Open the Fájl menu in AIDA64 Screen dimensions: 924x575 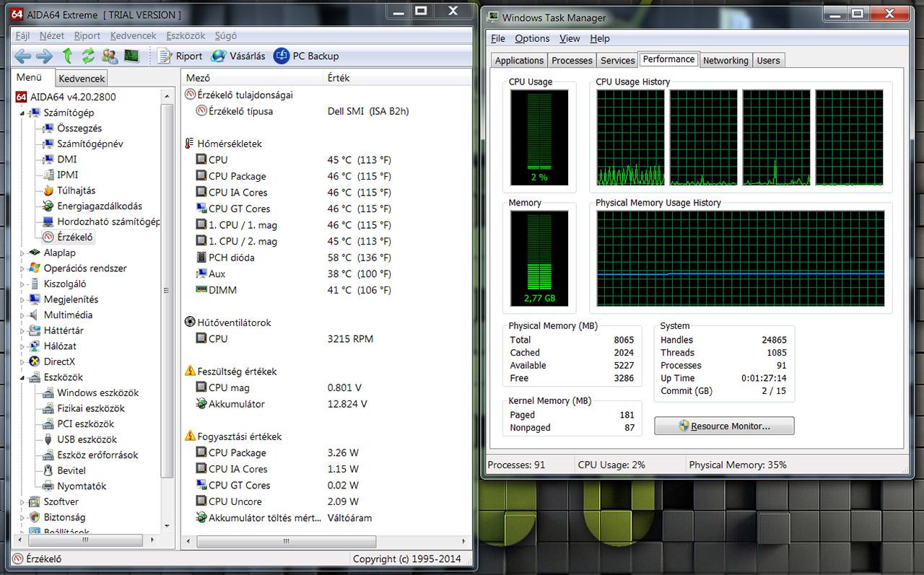point(22,35)
